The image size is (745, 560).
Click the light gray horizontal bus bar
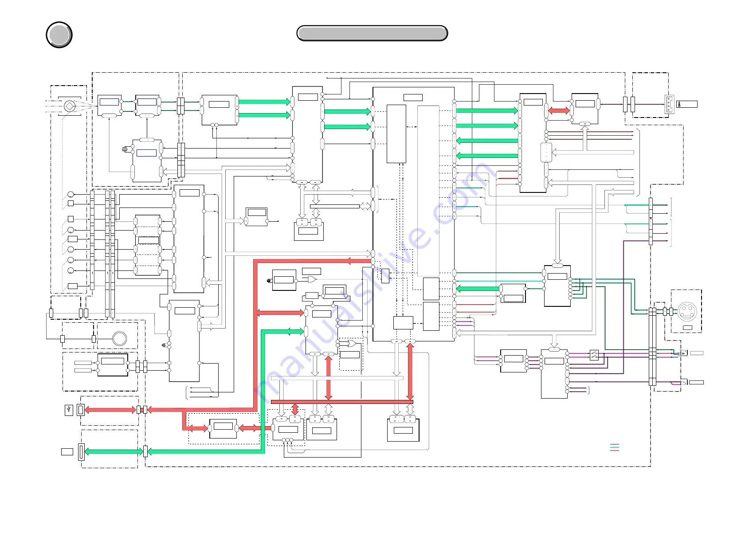(x=337, y=378)
